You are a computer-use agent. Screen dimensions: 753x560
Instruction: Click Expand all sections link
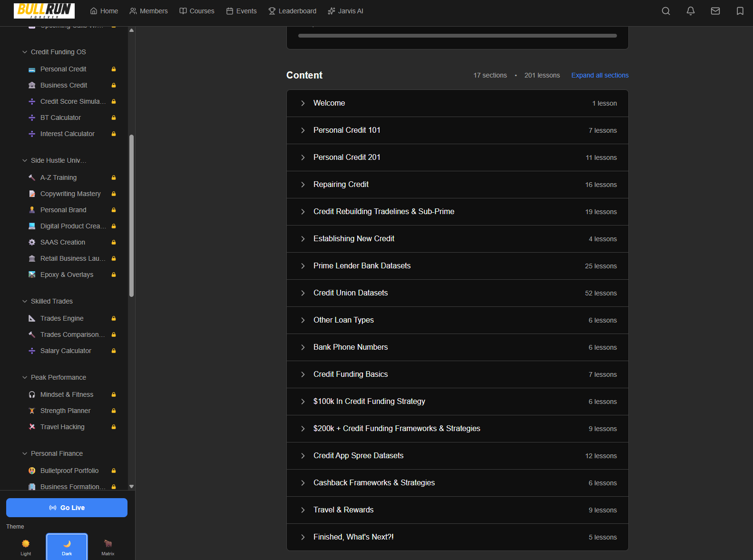point(600,75)
